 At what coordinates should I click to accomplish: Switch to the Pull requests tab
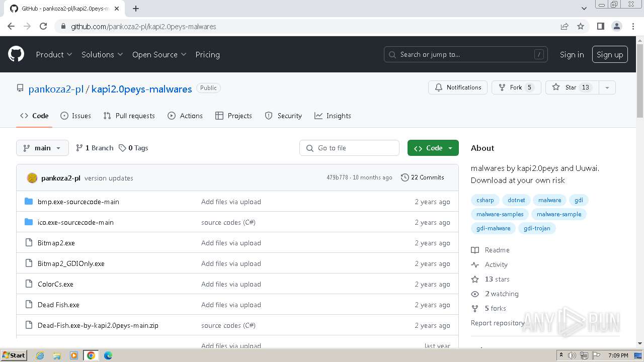coord(129,116)
